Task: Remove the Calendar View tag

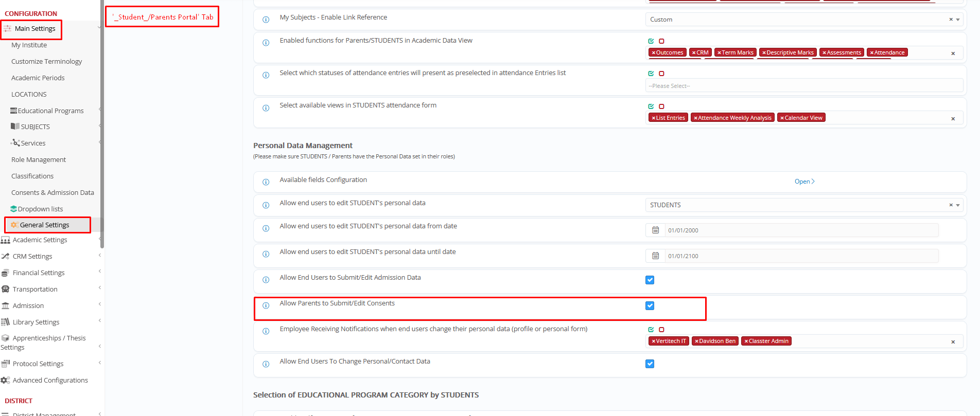Action: pyautogui.click(x=782, y=118)
